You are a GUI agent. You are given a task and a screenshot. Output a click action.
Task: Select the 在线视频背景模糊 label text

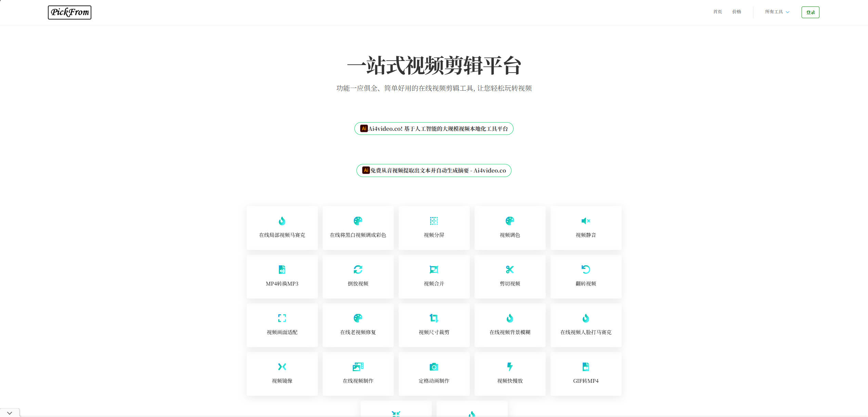[x=510, y=332]
